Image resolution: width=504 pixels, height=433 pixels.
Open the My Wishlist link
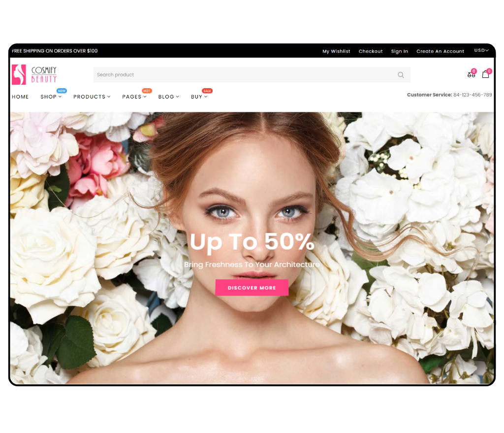pos(336,51)
